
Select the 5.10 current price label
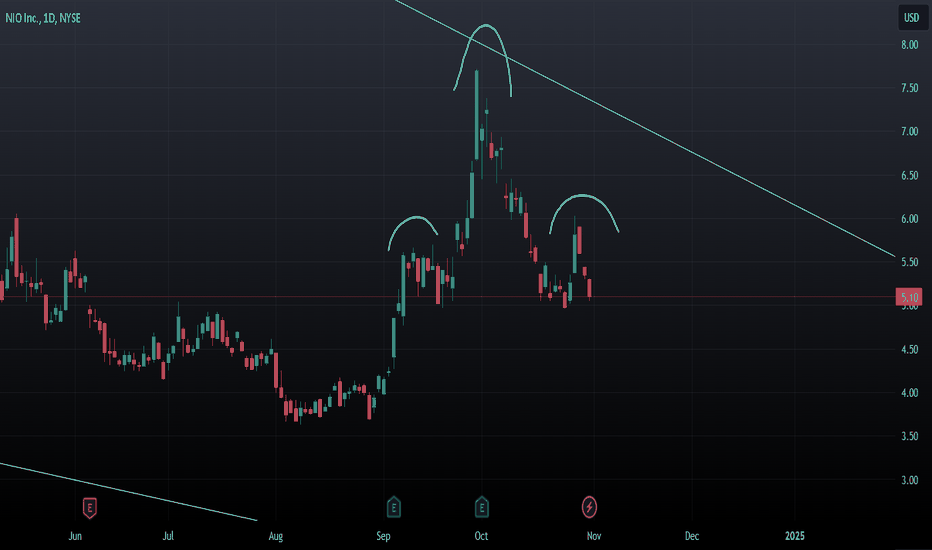pyautogui.click(x=909, y=297)
